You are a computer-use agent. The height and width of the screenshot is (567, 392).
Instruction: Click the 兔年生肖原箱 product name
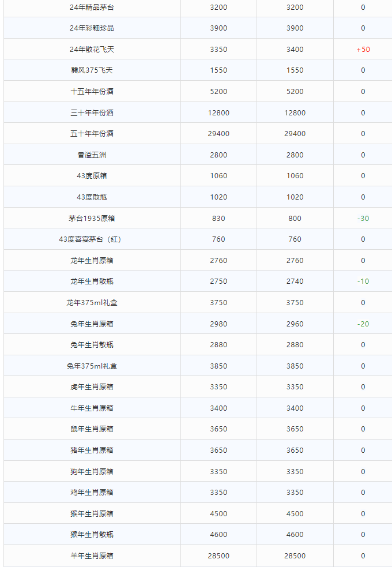[x=92, y=324]
